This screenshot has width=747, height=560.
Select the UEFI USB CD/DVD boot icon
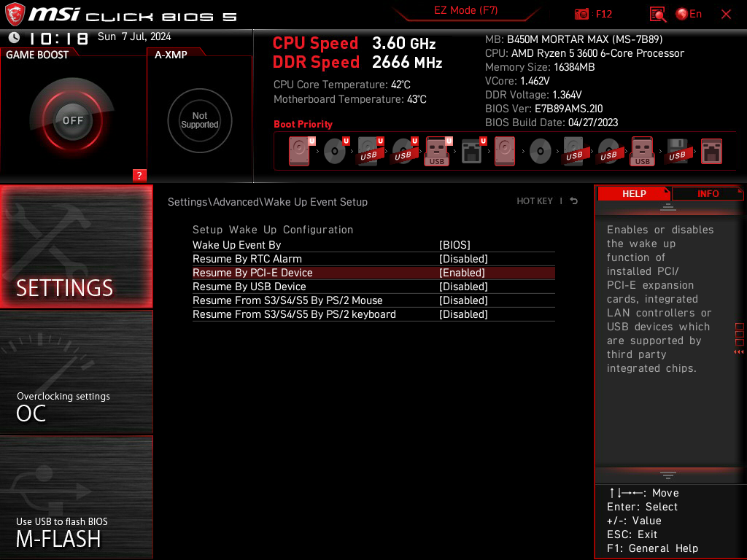405,152
